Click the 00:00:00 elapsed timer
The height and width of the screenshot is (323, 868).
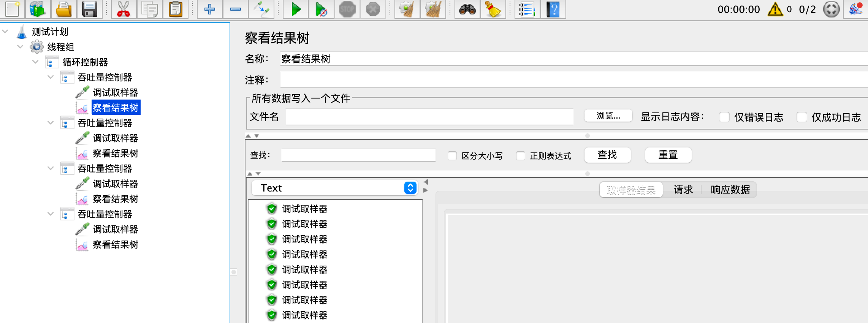pyautogui.click(x=739, y=9)
